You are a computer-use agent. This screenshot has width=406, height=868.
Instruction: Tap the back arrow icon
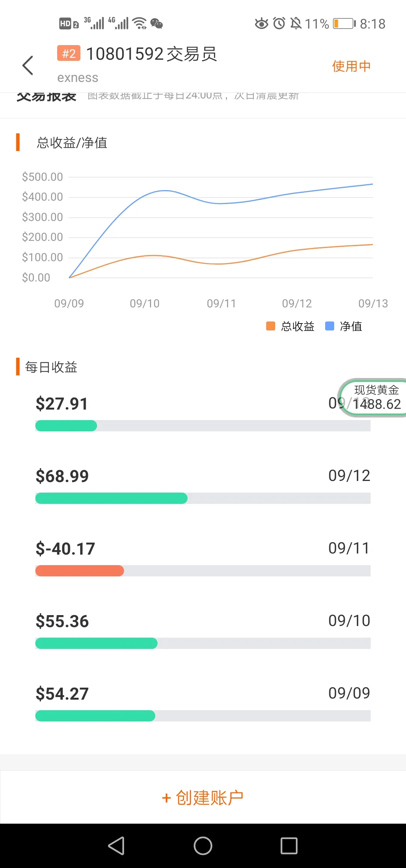click(28, 66)
